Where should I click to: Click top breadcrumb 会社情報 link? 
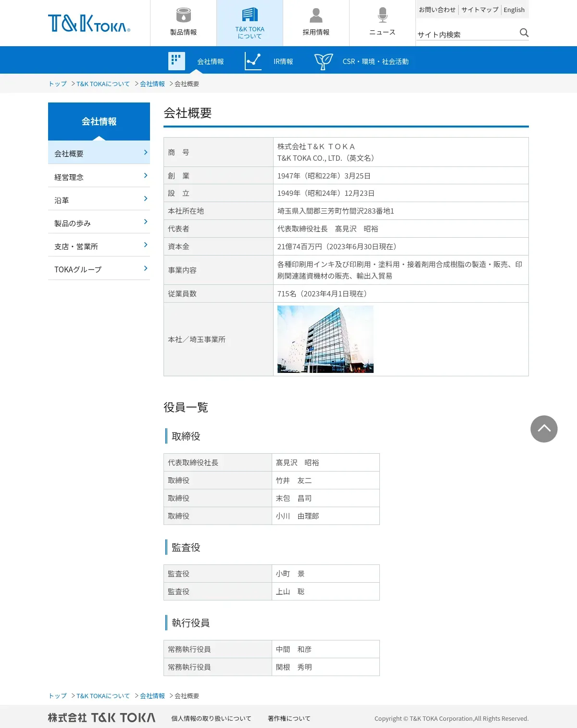(152, 84)
